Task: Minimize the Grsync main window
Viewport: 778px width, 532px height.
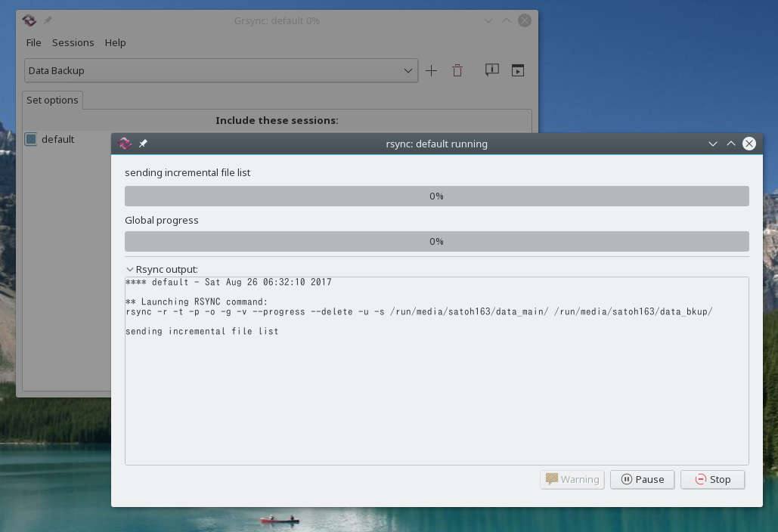Action: point(488,21)
